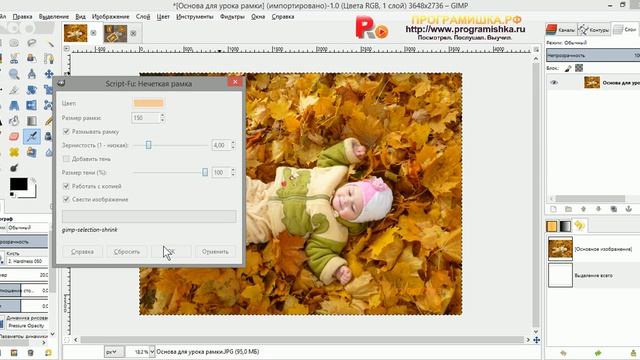Select the Rotate tool
This screenshot has height=360, width=640.
[x=31, y=90]
